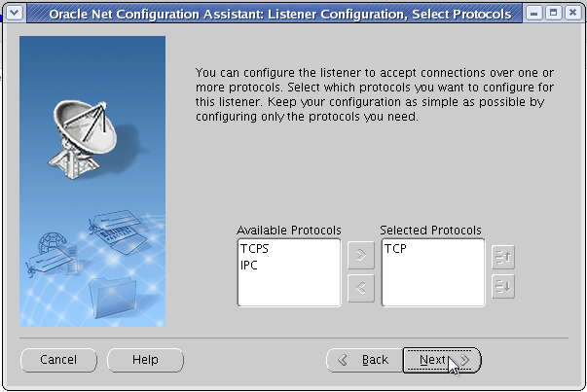Go Back to the previous step
Viewport: 587px width, 392px height.
pyautogui.click(x=364, y=360)
